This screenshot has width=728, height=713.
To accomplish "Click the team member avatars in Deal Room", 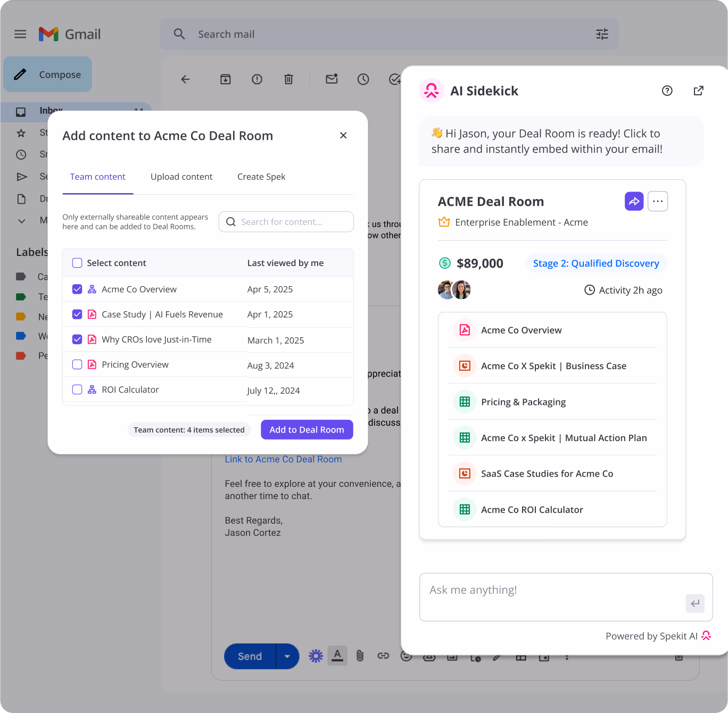I will tap(454, 290).
